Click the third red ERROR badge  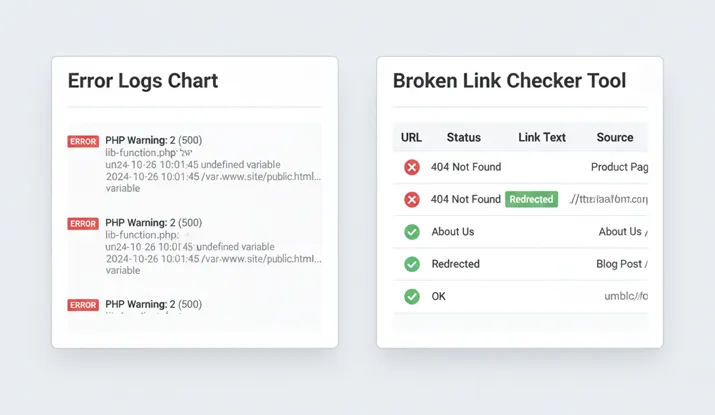[83, 305]
